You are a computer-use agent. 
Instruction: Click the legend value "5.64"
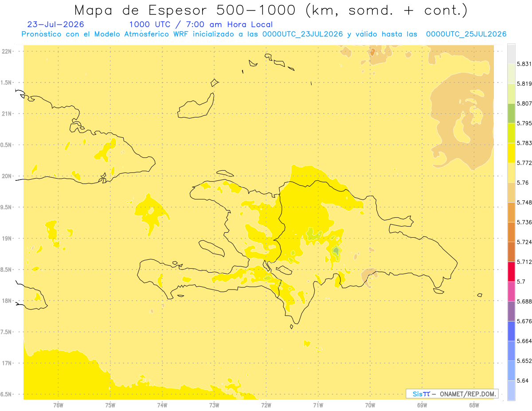click(x=523, y=380)
